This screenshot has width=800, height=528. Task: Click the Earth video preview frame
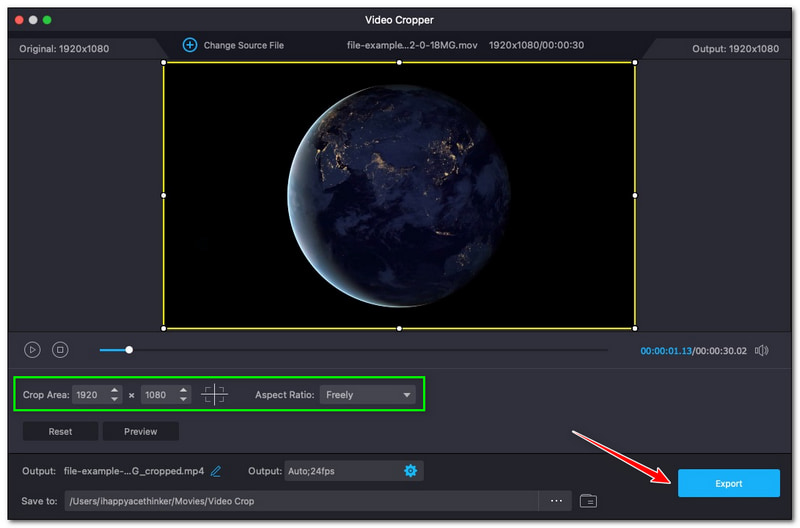[x=399, y=195]
